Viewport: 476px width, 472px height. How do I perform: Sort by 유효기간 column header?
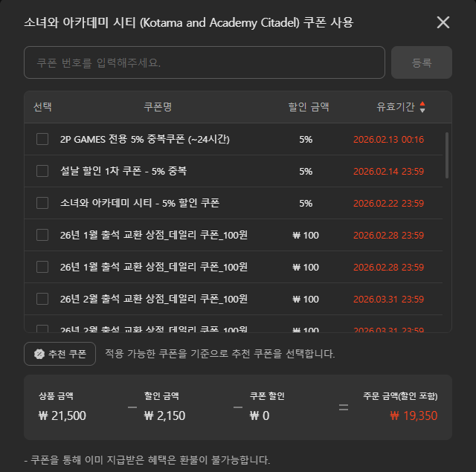click(x=396, y=107)
